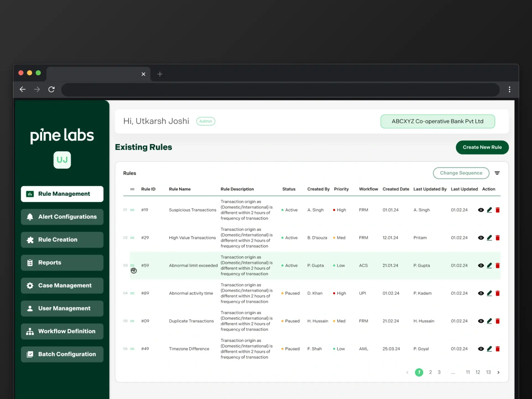Click the UJ user avatar
The width and height of the screenshot is (532, 399).
[62, 160]
